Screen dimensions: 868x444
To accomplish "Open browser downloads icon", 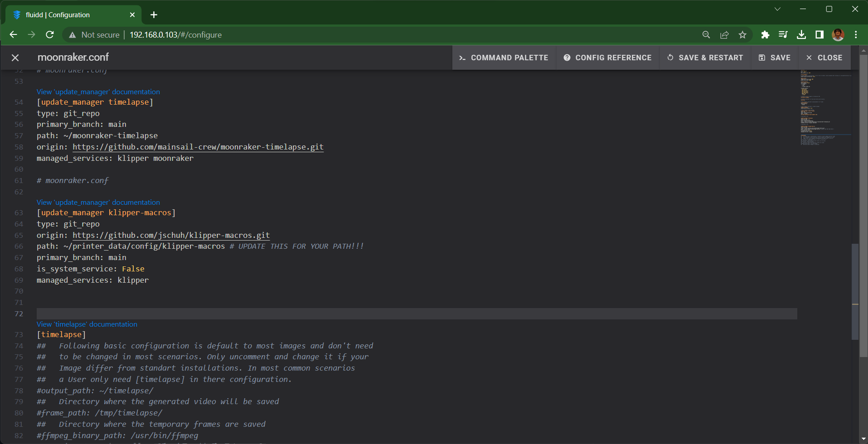I will click(801, 35).
